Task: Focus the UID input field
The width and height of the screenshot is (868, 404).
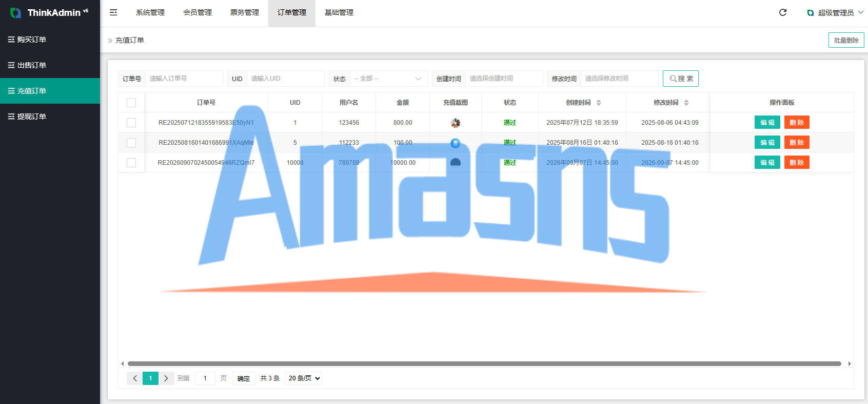Action: 286,79
